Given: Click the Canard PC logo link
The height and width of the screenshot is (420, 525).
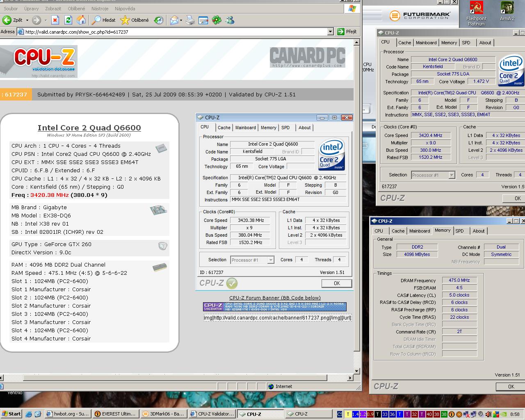Looking at the screenshot, I should pyautogui.click(x=307, y=57).
